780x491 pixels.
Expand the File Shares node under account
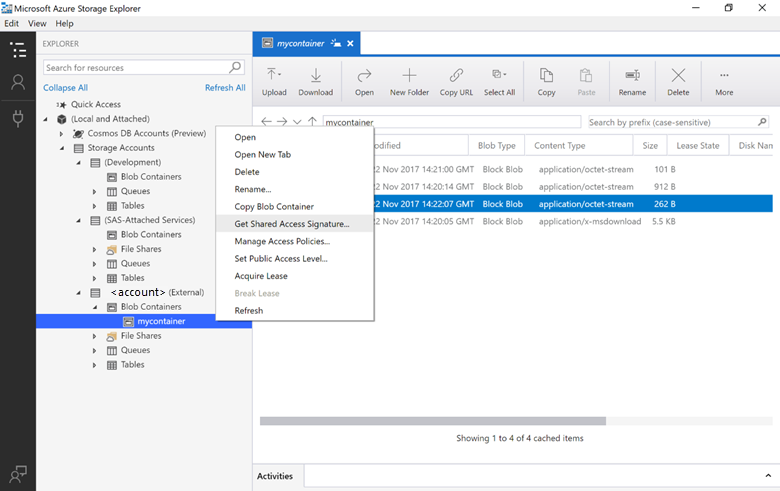tap(95, 336)
